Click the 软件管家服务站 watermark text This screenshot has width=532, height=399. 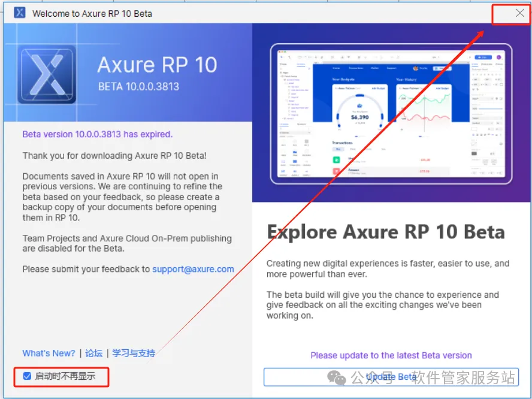click(464, 377)
